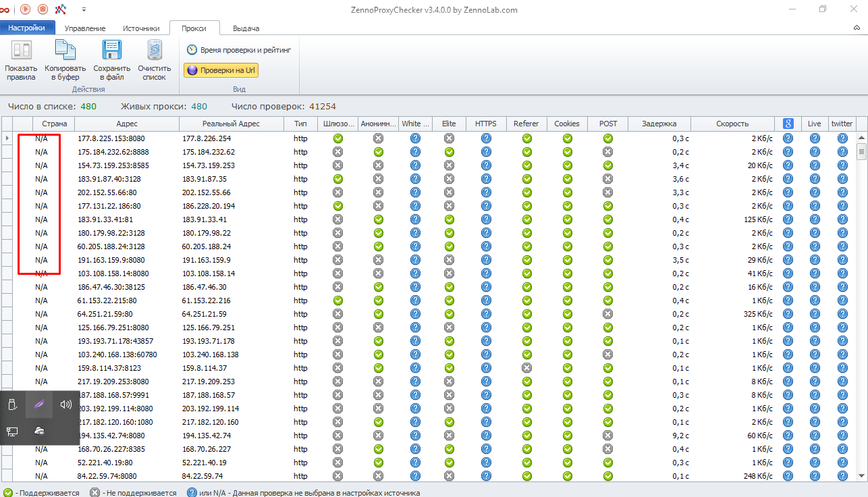Open the Управление tab
Image resolution: width=868 pixels, height=497 pixels.
click(x=85, y=28)
